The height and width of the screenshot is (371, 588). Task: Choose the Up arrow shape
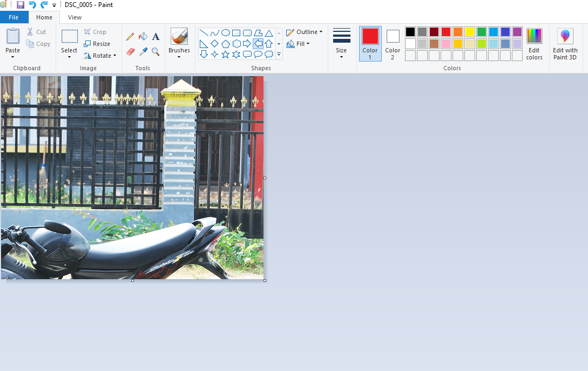[x=269, y=44]
